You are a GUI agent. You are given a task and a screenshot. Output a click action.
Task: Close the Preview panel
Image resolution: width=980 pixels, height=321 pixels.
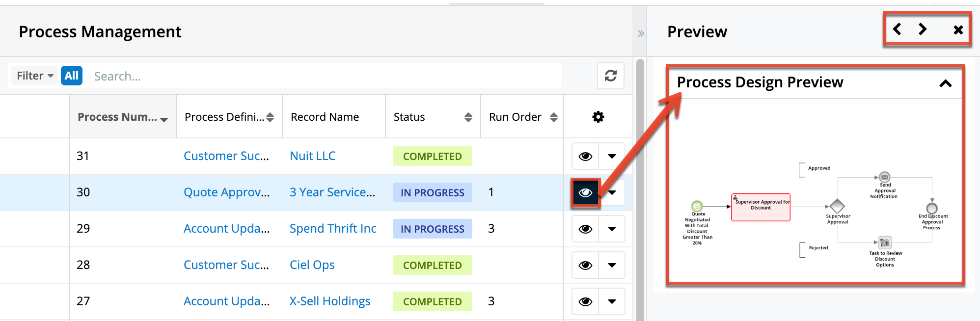pyautogui.click(x=958, y=30)
